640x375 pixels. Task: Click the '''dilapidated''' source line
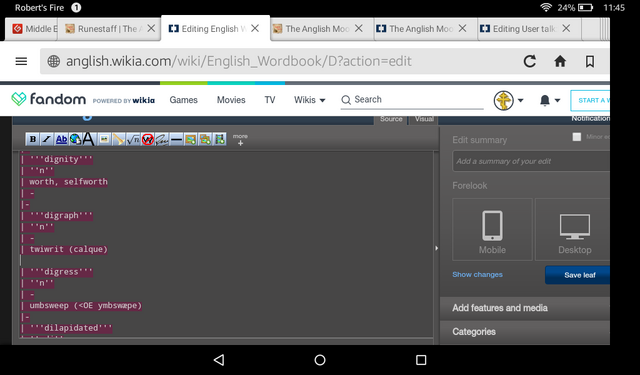(70, 328)
